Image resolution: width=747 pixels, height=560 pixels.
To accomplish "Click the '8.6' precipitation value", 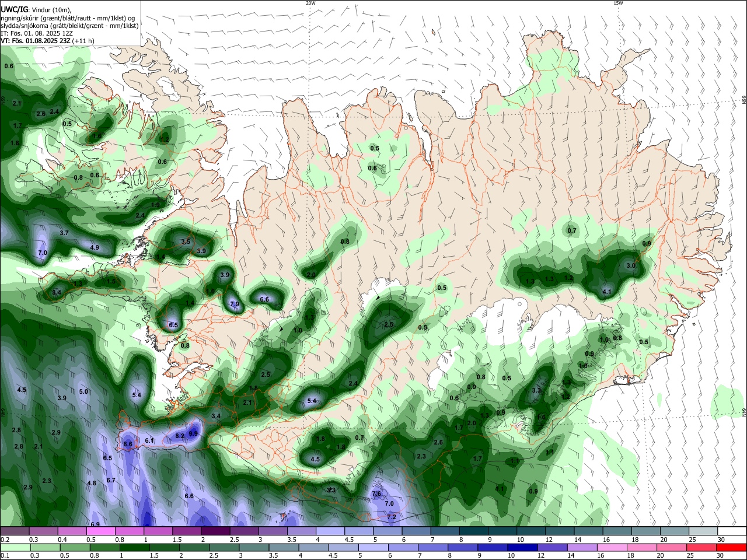I will (128, 444).
